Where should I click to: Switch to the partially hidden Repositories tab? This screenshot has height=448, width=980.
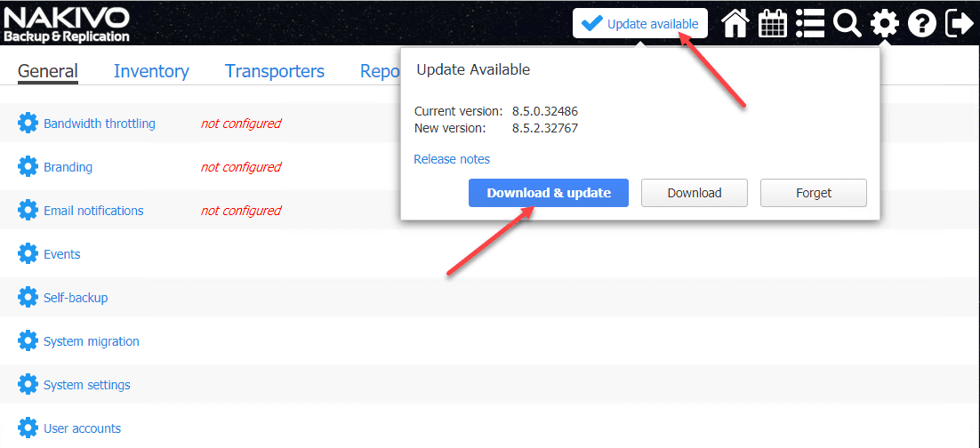pos(380,71)
